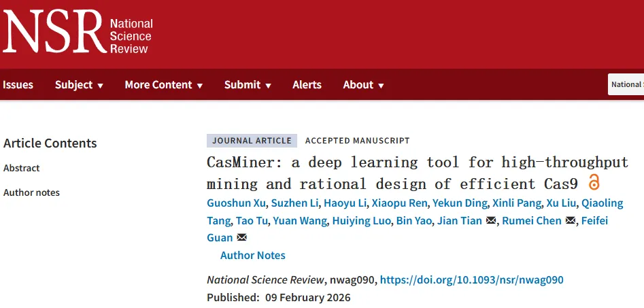Viewport: 644px width, 308px height.
Task: Click the National search scope box
Action: 626,84
